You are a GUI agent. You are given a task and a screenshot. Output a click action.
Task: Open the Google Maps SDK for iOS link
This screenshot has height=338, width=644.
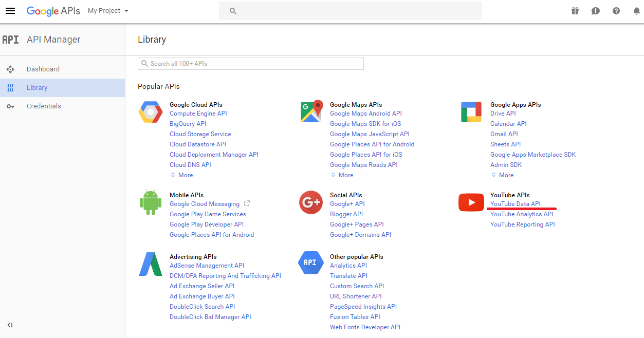(365, 124)
